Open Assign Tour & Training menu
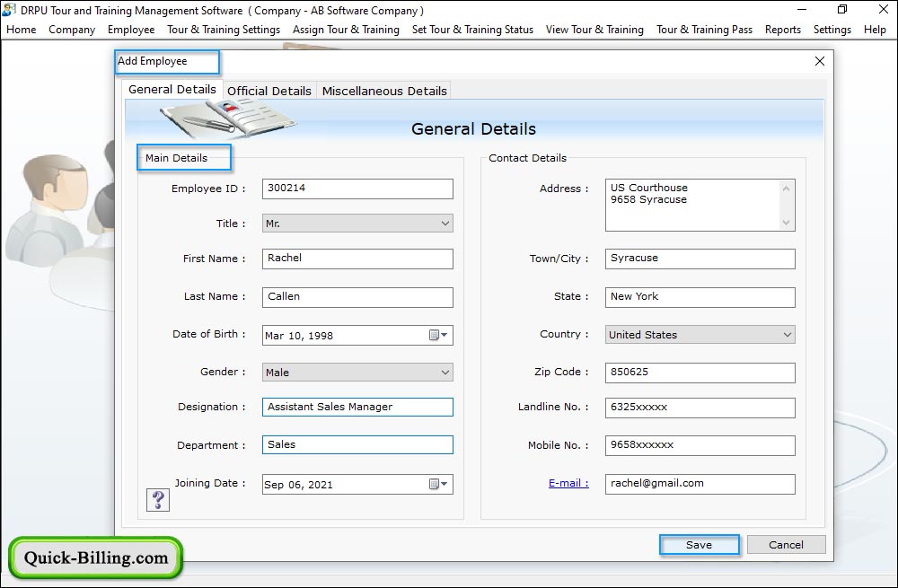This screenshot has height=588, width=898. tap(346, 30)
